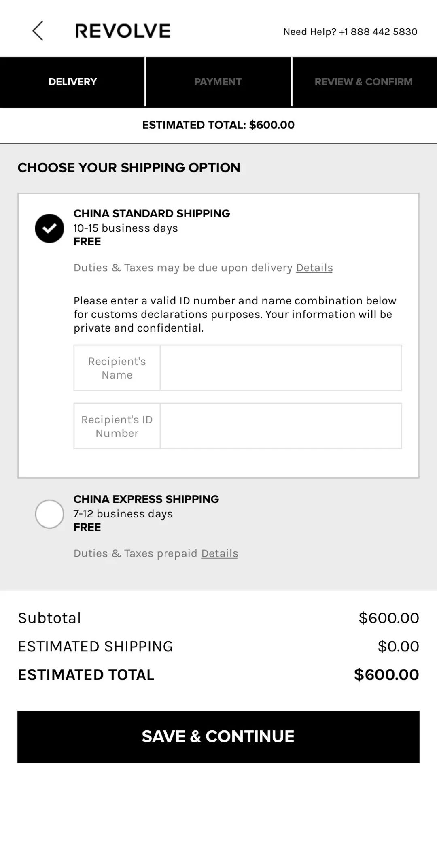
Task: Open Details link for duties due upon delivery
Action: click(x=314, y=268)
